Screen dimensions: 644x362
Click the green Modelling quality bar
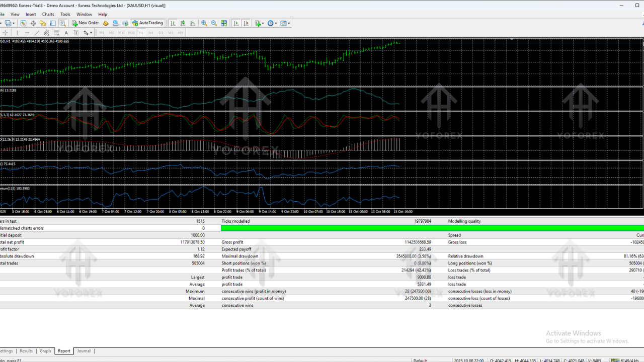(x=432, y=228)
